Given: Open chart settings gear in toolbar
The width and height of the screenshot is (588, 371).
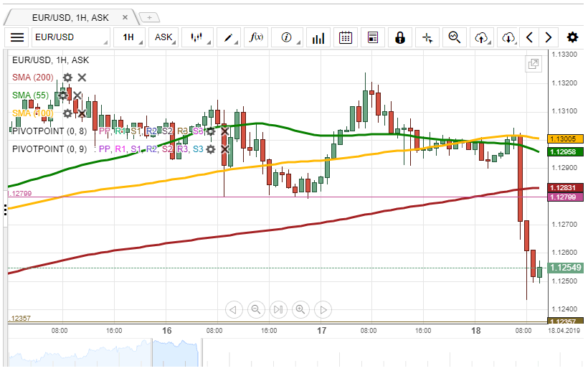Looking at the screenshot, I should point(572,37).
